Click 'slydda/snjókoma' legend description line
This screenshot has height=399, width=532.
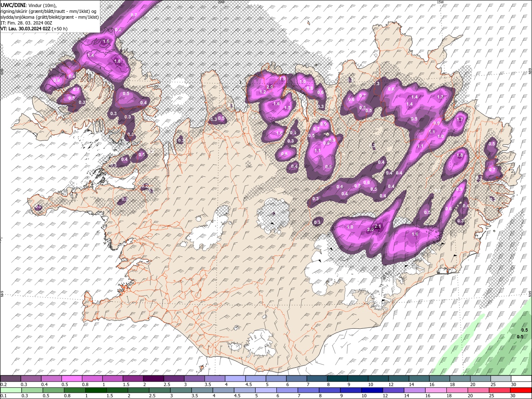click(49, 17)
